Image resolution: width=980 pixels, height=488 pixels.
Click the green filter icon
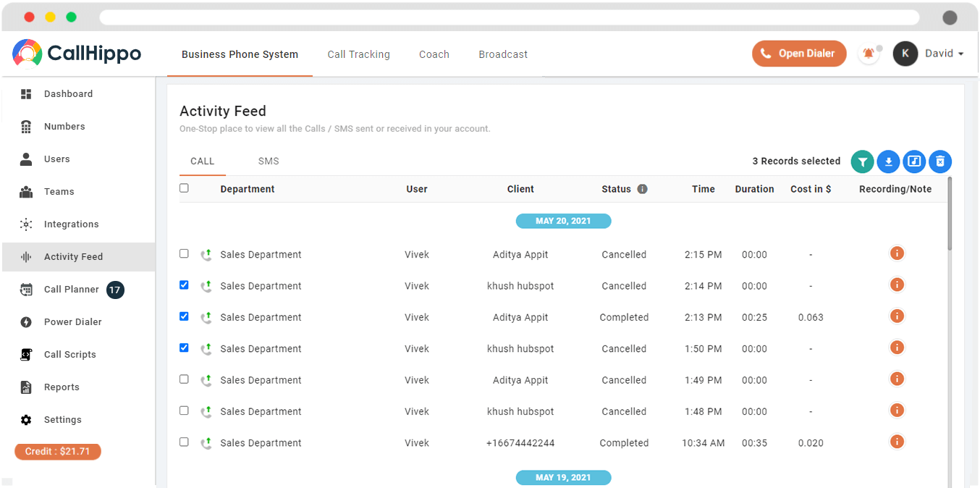coord(862,161)
